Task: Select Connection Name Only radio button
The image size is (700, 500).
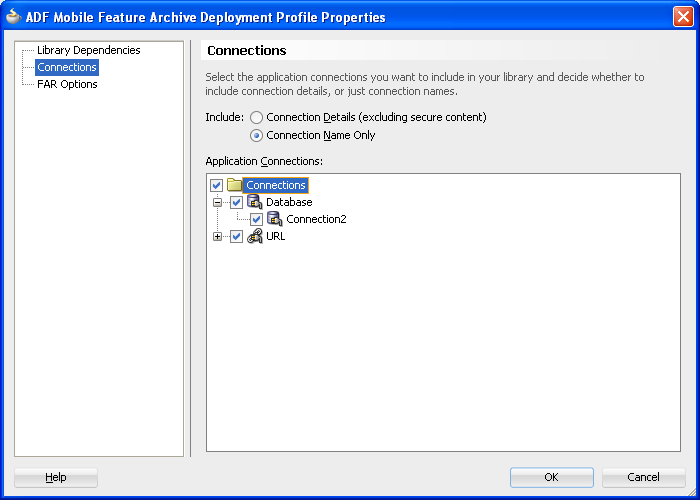Action: pyautogui.click(x=256, y=136)
